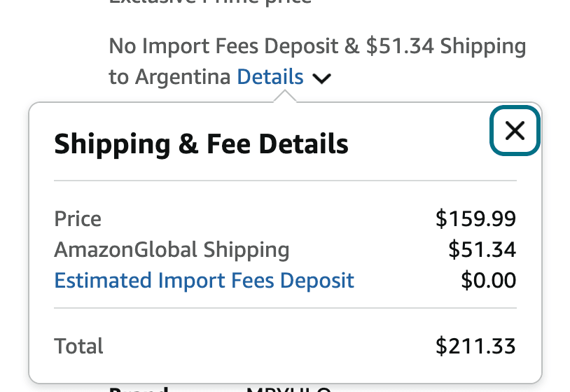Select the $211.33 total amount
The width and height of the screenshot is (570, 392).
click(x=475, y=346)
